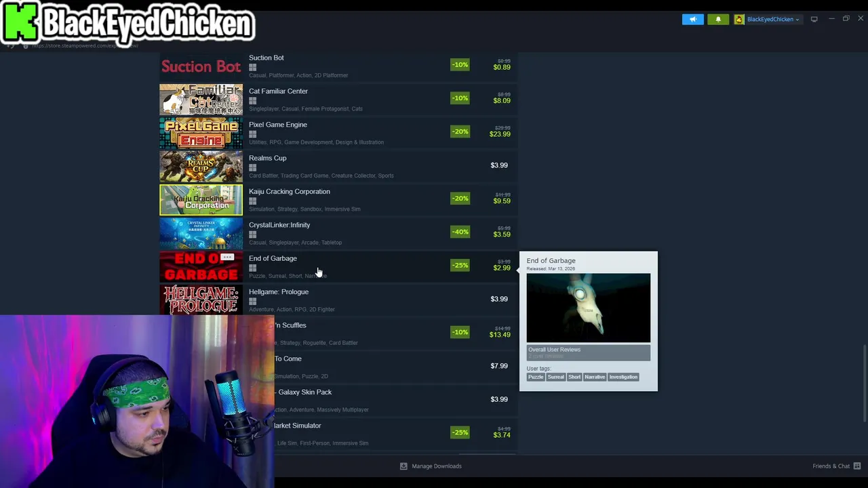Click the End of Garbage title in list

pos(273,258)
